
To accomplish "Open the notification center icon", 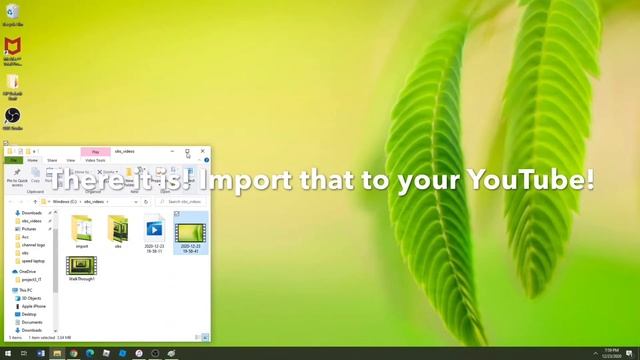I will (x=630, y=353).
